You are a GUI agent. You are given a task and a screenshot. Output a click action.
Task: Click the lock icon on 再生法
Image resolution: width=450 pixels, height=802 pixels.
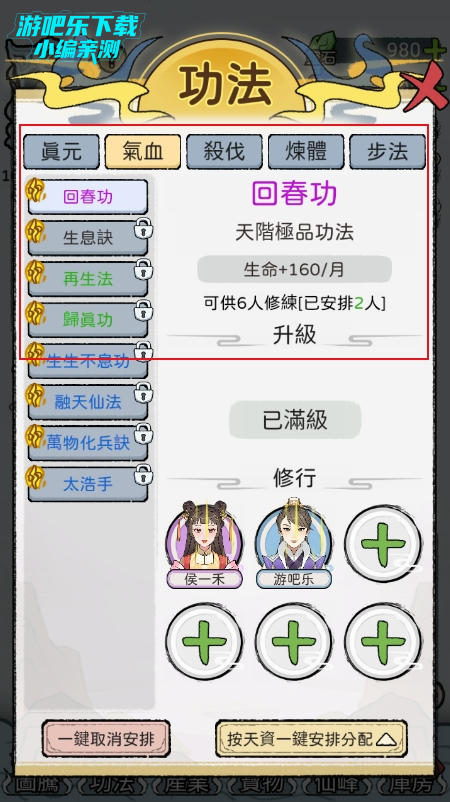[143, 270]
